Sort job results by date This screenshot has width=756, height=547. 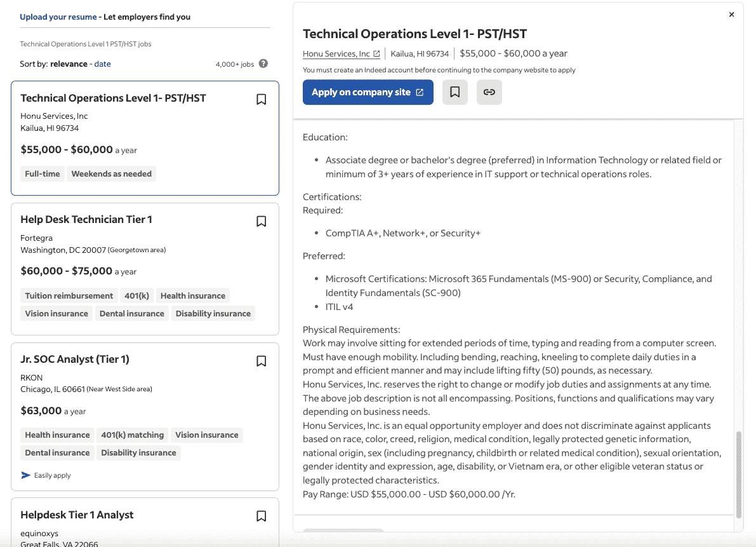pos(102,64)
